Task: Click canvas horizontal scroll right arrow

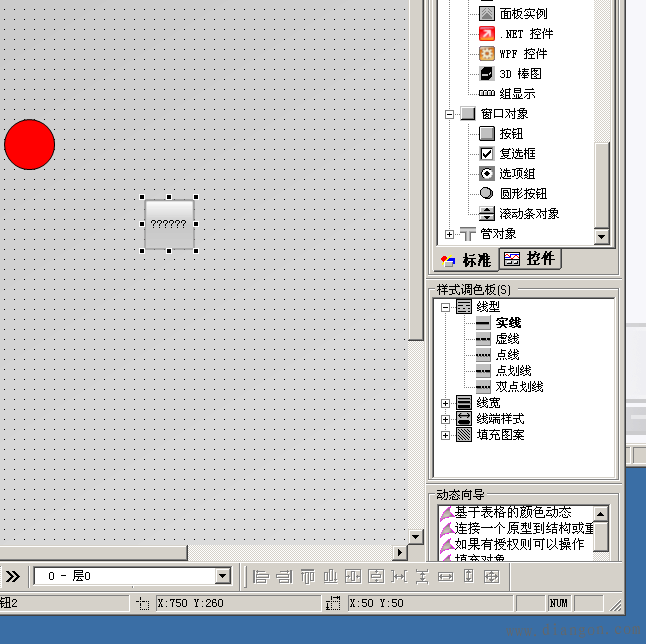Action: pyautogui.click(x=399, y=553)
